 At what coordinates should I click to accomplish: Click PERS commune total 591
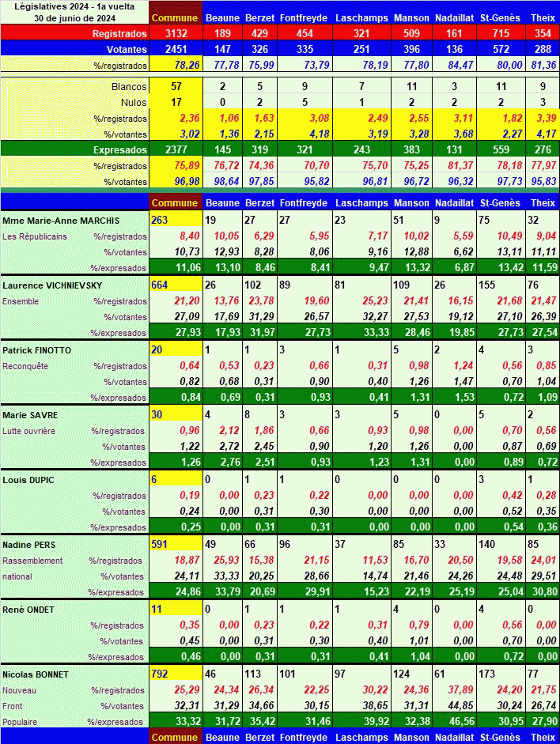[x=160, y=544]
